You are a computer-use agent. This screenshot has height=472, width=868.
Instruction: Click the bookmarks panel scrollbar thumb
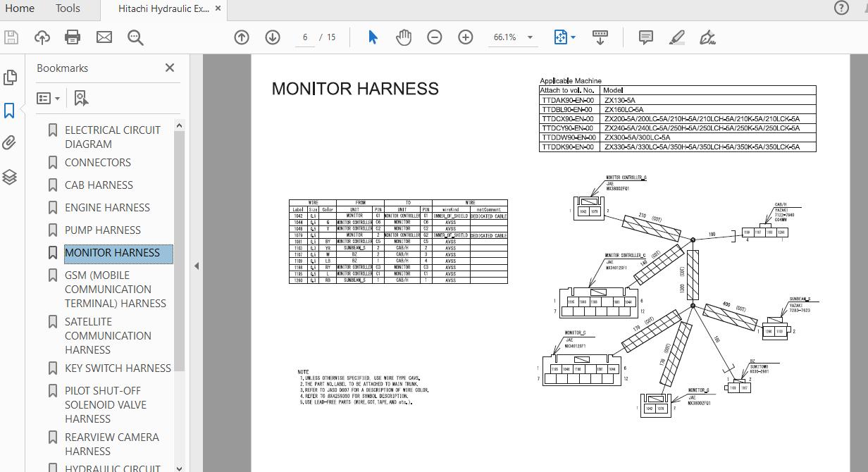click(179, 250)
